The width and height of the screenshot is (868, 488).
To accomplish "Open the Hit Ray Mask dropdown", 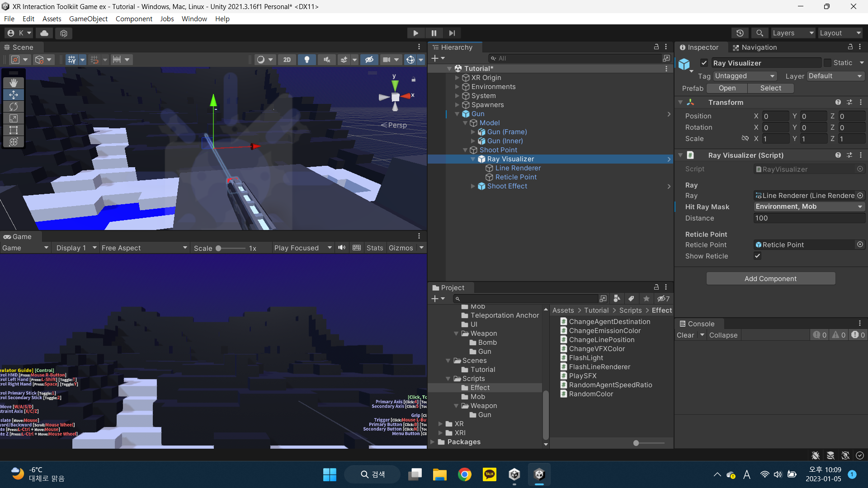I will click(809, 206).
